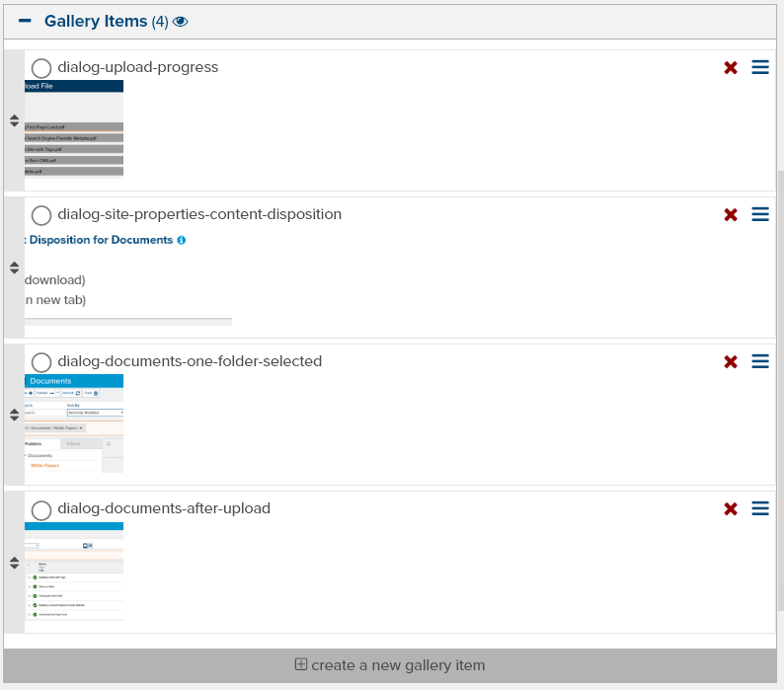The height and width of the screenshot is (690, 784).
Task: Open hamburger menu for dialog-site-properties-content-disposition
Action: click(760, 214)
